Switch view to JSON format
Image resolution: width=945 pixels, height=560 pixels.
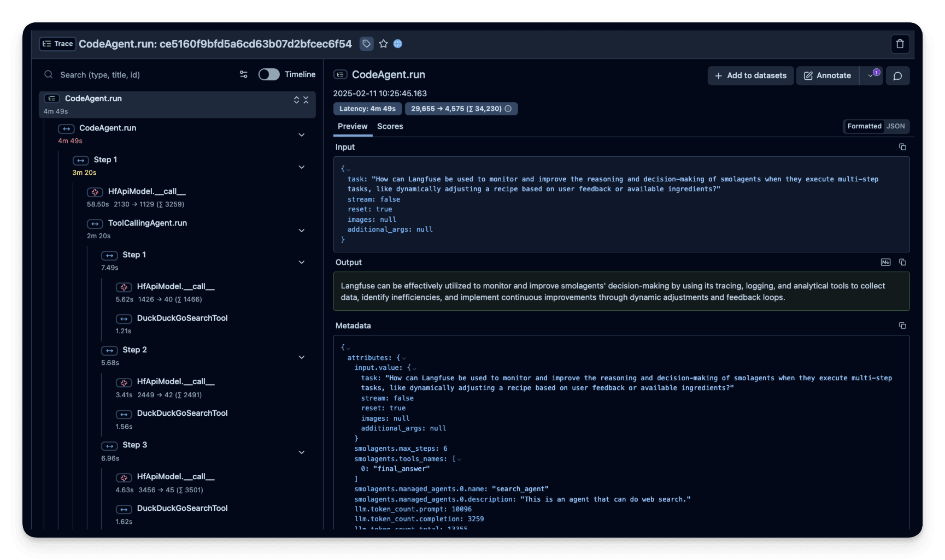click(x=895, y=126)
